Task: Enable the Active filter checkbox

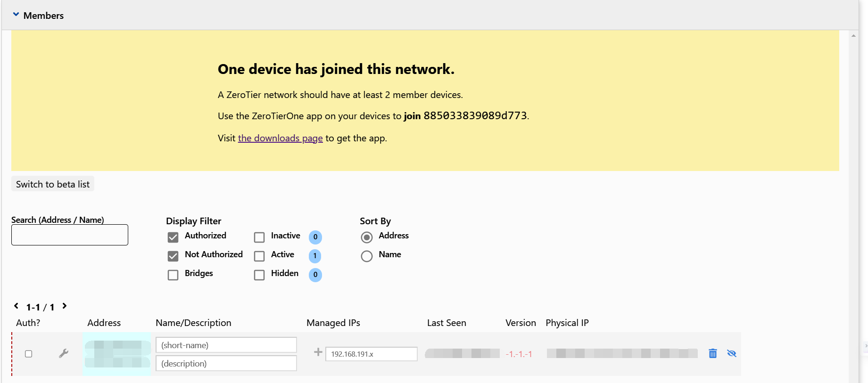Action: [259, 256]
